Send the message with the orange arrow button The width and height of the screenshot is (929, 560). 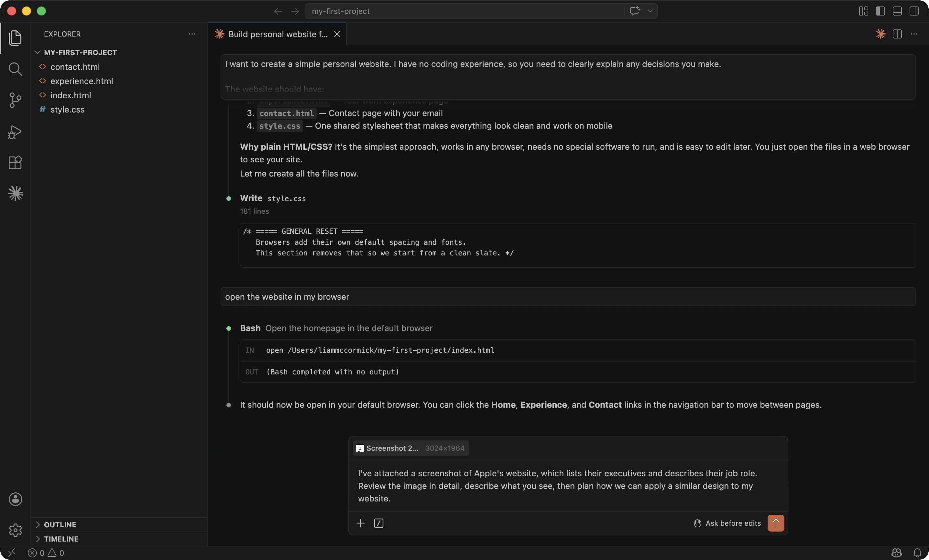[x=776, y=523]
